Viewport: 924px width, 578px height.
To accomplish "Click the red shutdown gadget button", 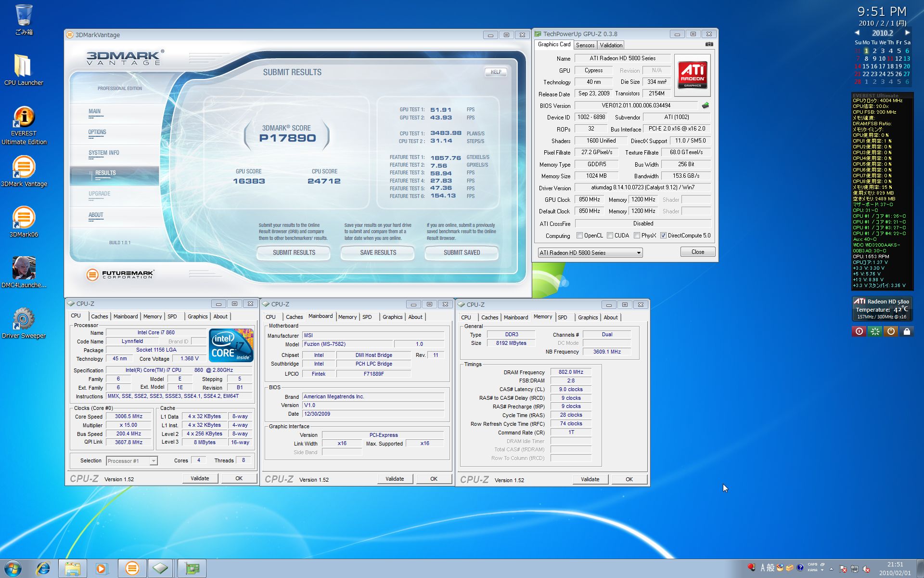I will coord(859,331).
